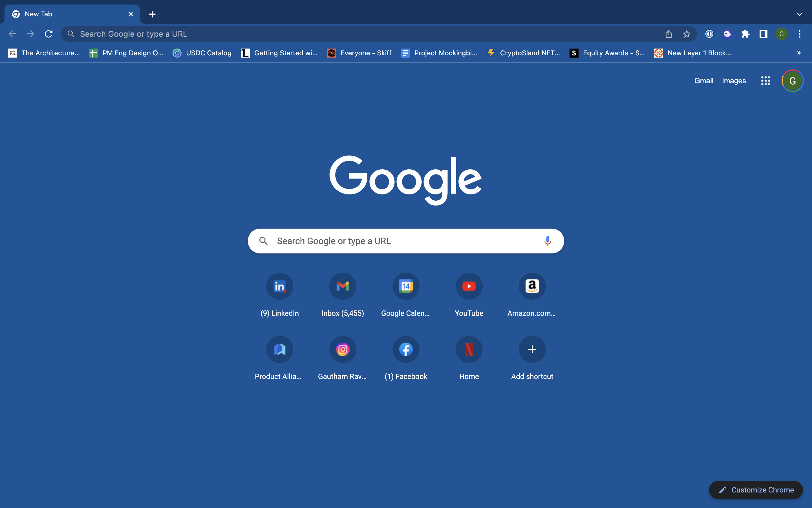The image size is (812, 508).
Task: Go forward with the forward arrow
Action: tap(30, 34)
